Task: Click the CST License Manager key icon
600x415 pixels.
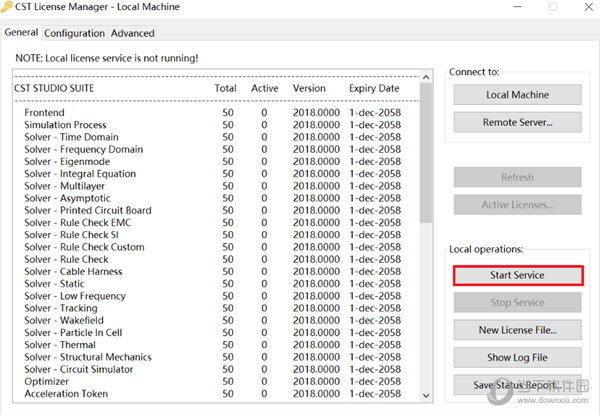Action: [7, 7]
